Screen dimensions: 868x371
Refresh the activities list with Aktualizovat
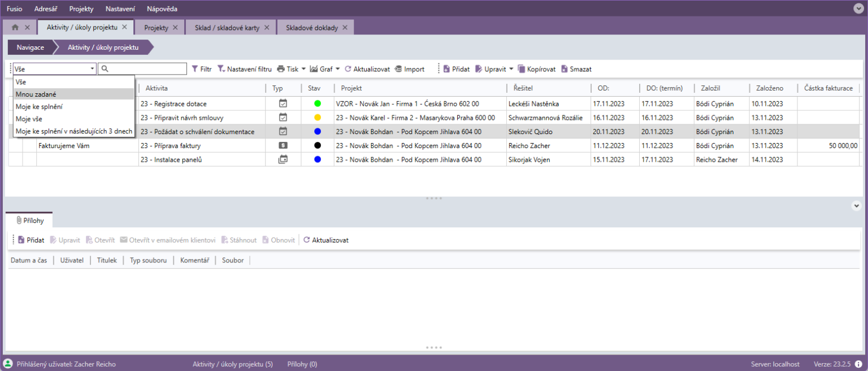[x=367, y=69]
